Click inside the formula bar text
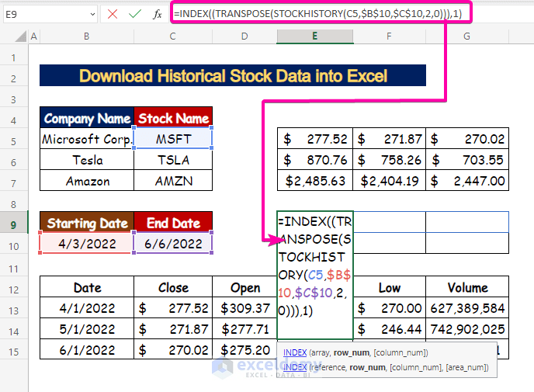This screenshot has height=392, width=534. [x=317, y=14]
